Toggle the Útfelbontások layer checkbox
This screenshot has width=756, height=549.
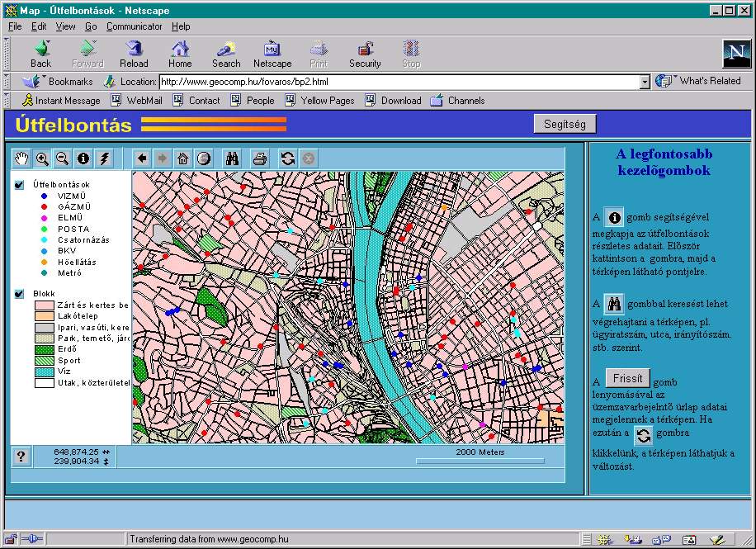click(x=20, y=185)
